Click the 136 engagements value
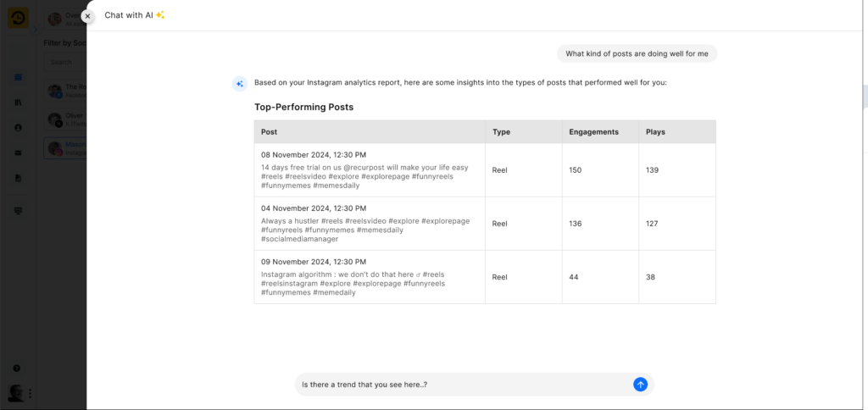 pyautogui.click(x=576, y=224)
